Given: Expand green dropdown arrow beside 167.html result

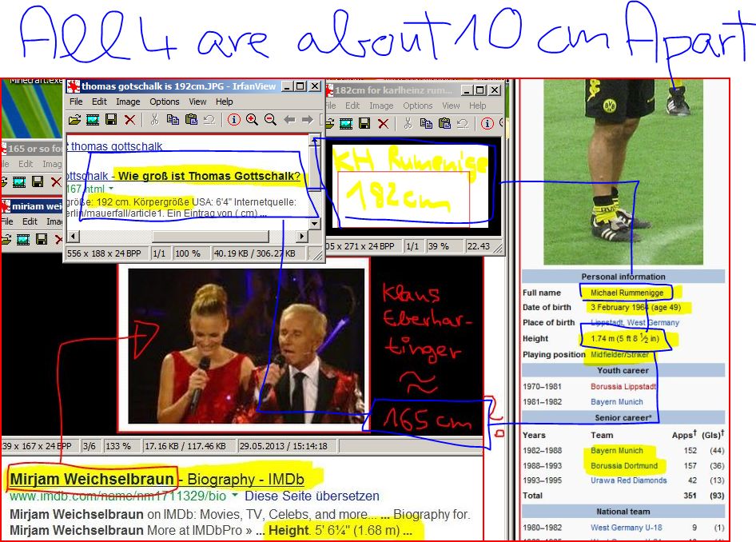Looking at the screenshot, I should click(x=111, y=189).
